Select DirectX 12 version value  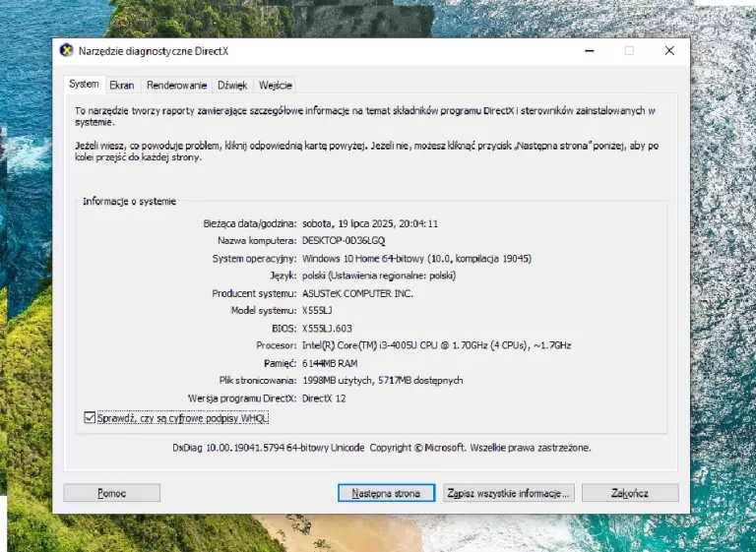(x=324, y=399)
